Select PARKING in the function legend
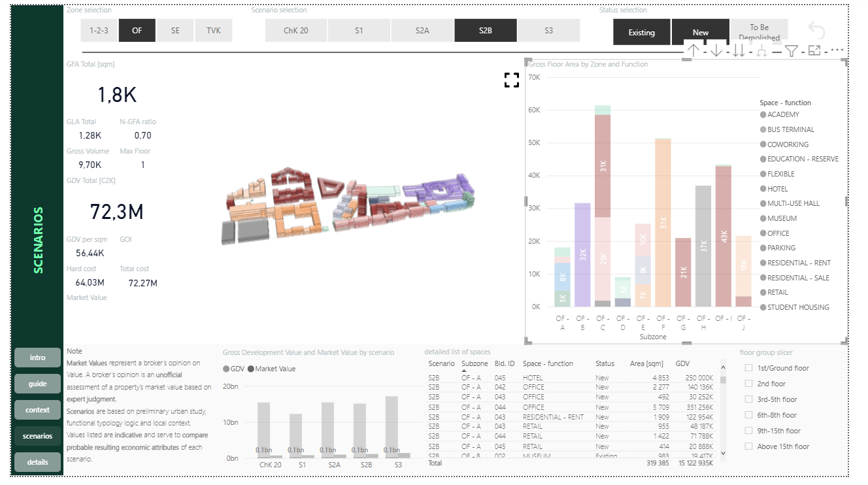Viewport: 868px width, 485px height. 778,248
